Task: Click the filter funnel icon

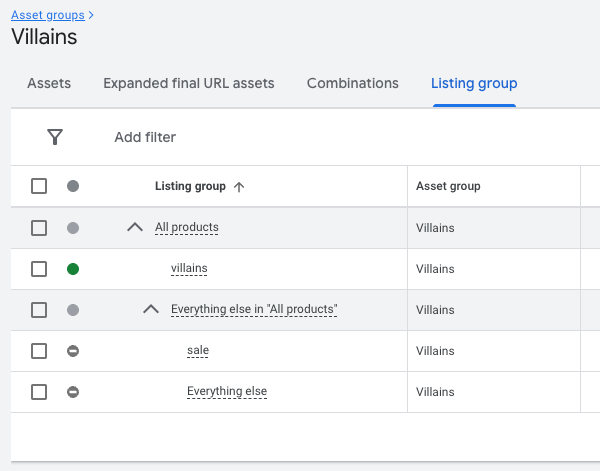Action: tap(55, 137)
